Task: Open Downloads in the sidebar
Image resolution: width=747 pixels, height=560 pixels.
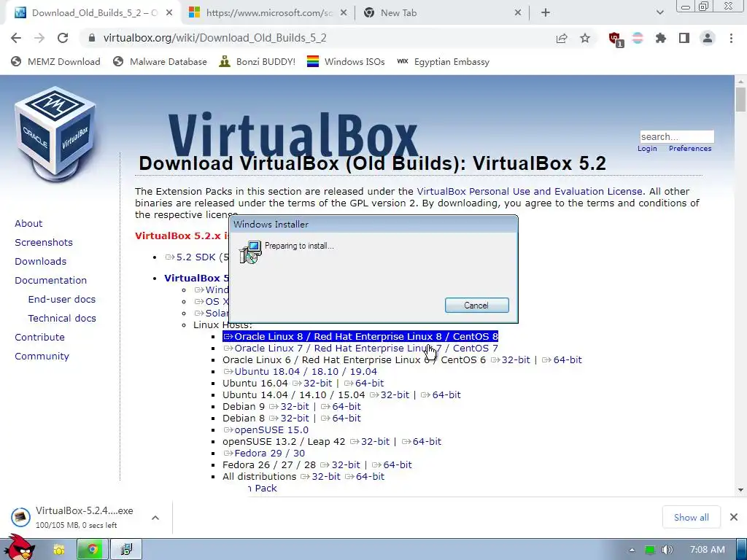Action: (41, 262)
